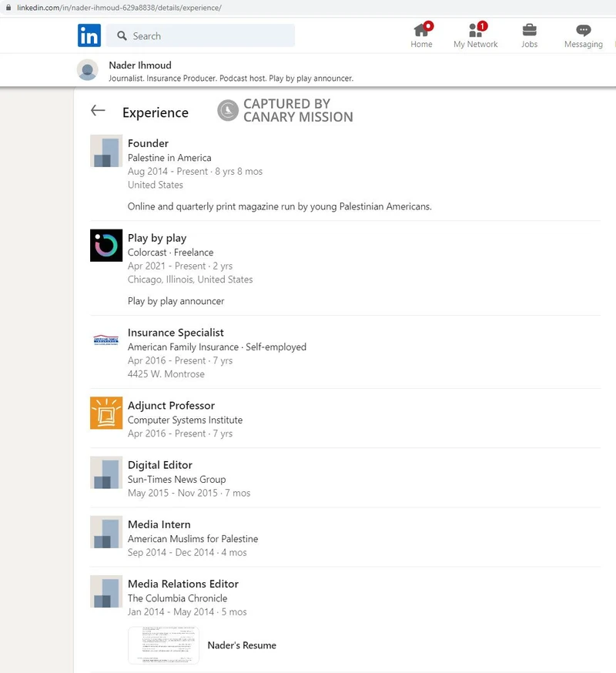616x673 pixels.
Task: Click Colorcast · Freelance text
Action: pyautogui.click(x=170, y=253)
